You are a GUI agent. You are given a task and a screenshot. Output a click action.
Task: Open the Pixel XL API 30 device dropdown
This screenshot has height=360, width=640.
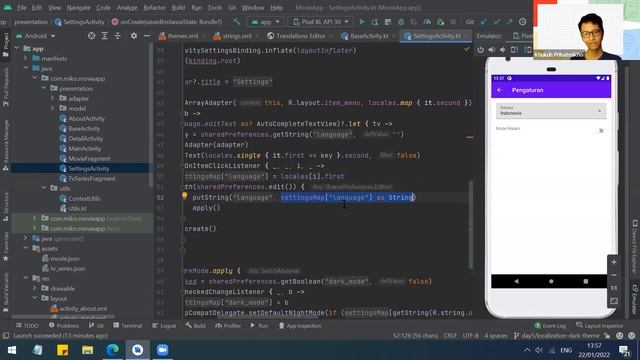(x=322, y=22)
